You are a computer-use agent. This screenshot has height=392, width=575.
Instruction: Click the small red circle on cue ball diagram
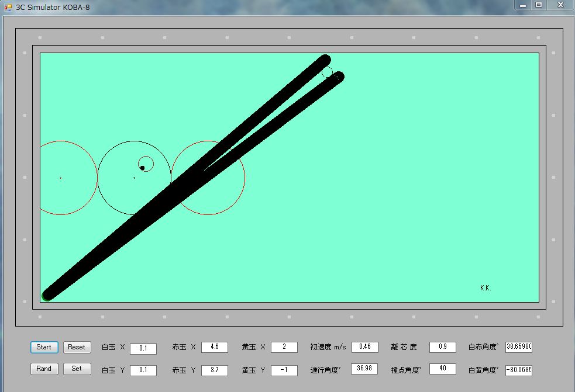(x=146, y=164)
